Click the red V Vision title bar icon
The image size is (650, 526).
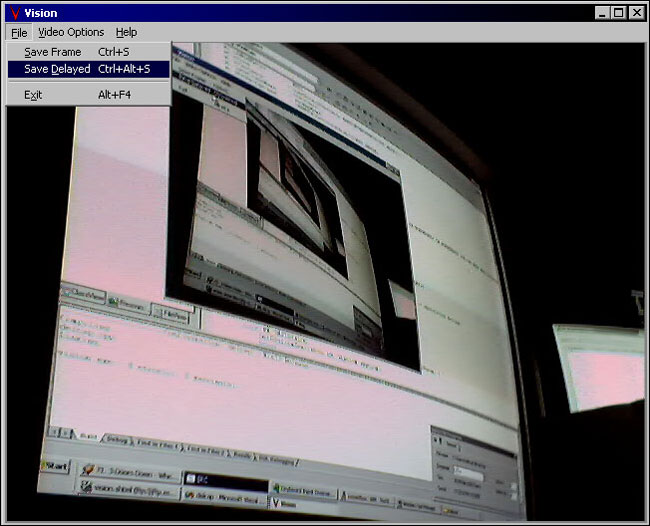click(14, 13)
